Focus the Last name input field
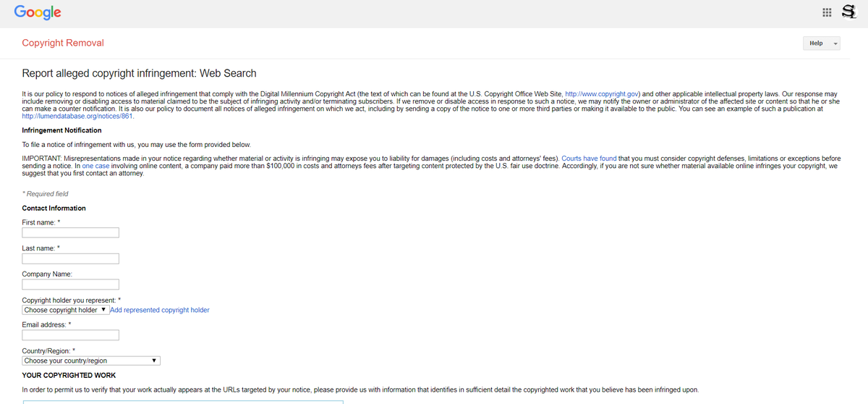868x404 pixels. point(71,258)
